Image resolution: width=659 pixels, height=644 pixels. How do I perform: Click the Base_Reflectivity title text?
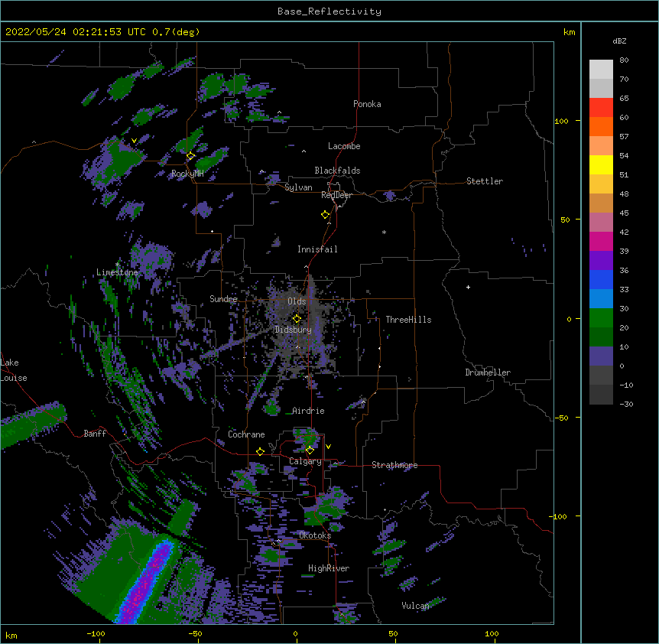coord(329,11)
